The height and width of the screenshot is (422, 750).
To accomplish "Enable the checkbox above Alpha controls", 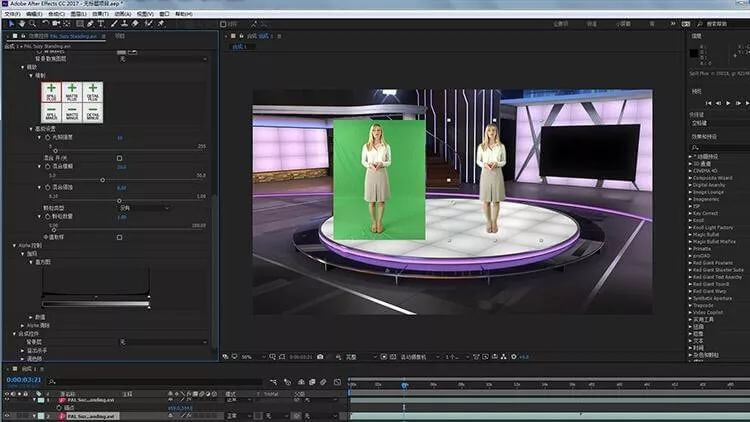I will point(119,237).
